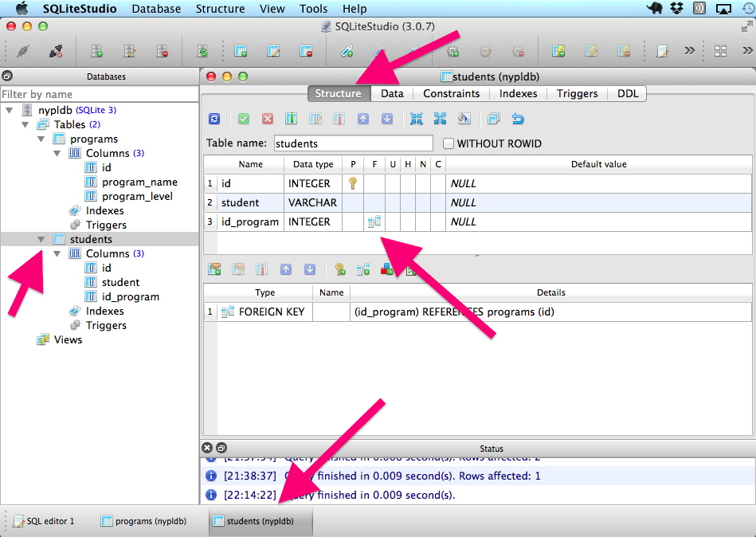Collapse the nypldb database node
Image resolution: width=756 pixels, height=537 pixels.
[10, 110]
